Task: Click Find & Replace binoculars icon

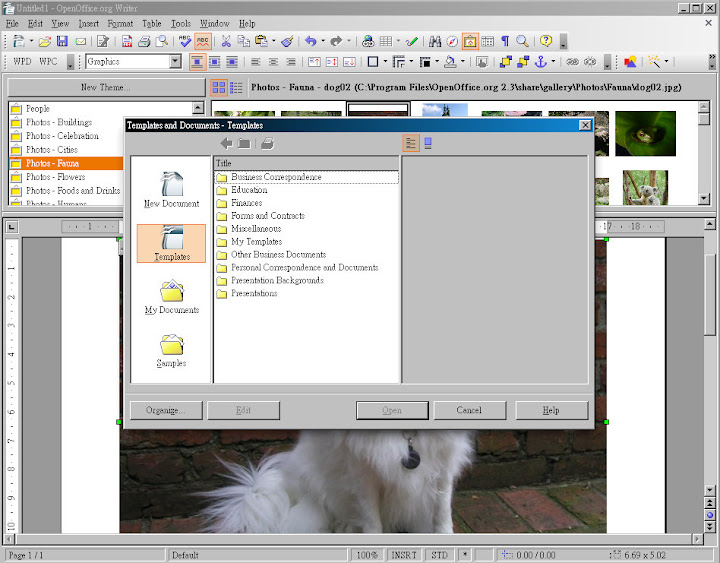Action: [434, 41]
